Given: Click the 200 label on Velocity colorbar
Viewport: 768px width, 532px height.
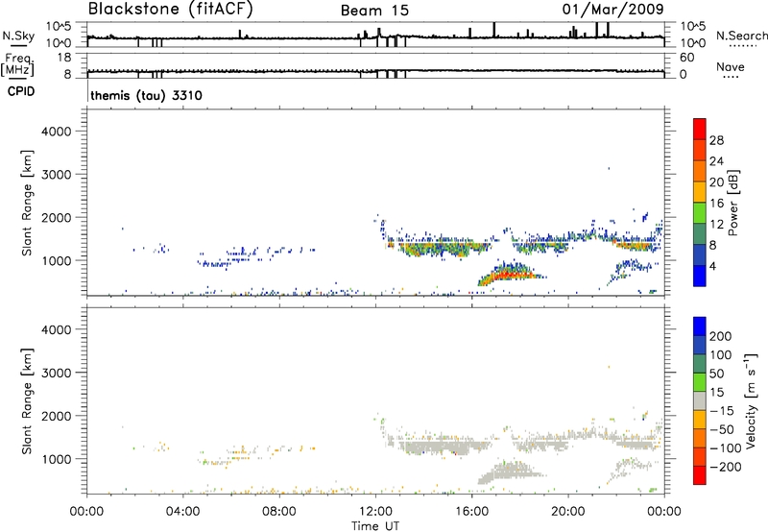Looking at the screenshot, I should (x=721, y=336).
